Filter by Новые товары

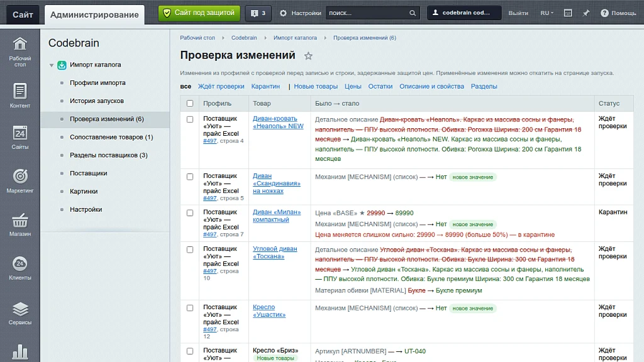pos(316,87)
